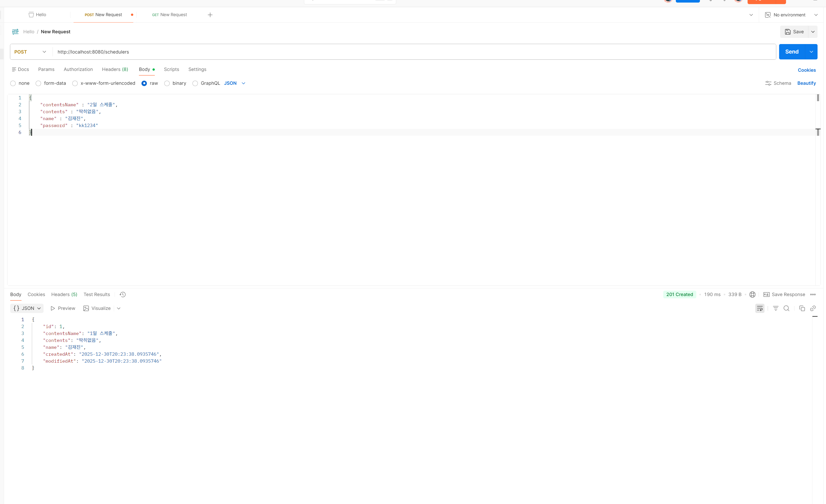
Task: Click the Save disk icon
Action: pos(788,32)
